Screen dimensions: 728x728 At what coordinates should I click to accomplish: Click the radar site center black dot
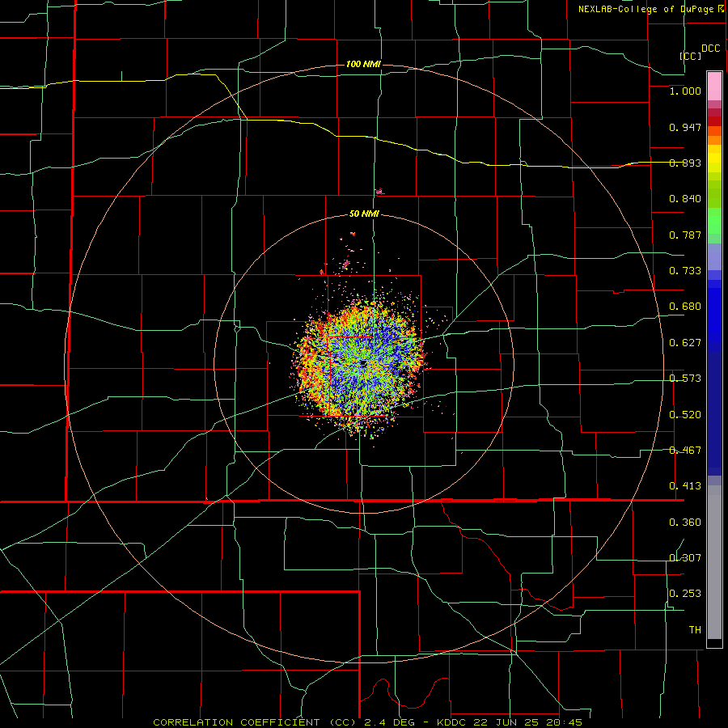(363, 363)
